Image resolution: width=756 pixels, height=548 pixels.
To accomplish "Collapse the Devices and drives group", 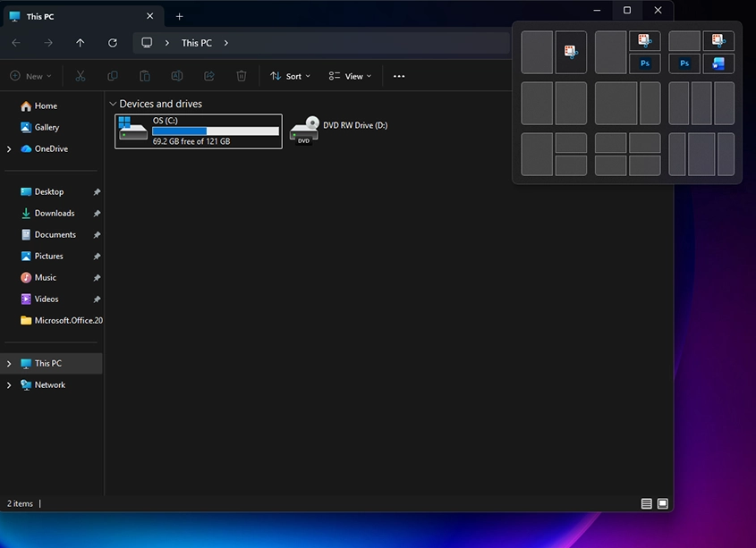I will click(x=112, y=104).
